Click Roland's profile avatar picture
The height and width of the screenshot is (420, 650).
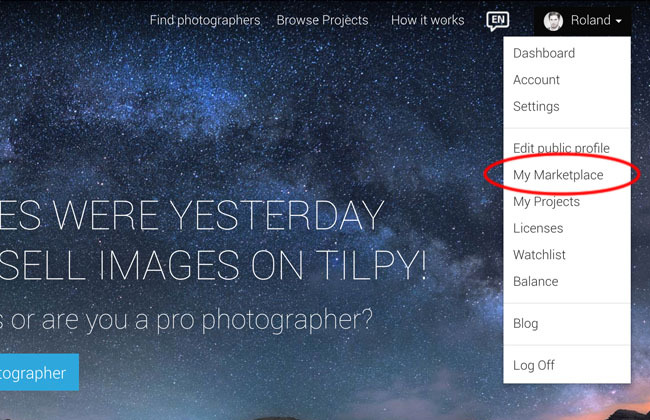pyautogui.click(x=553, y=21)
